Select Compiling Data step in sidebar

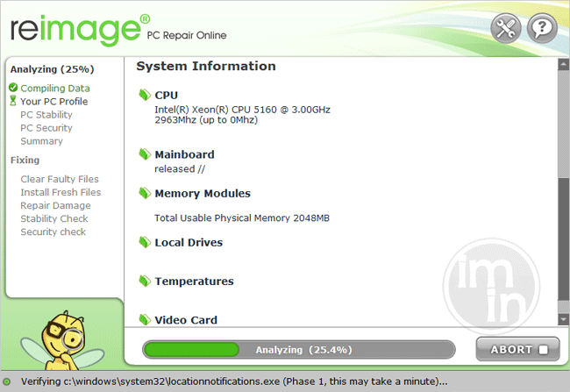55,88
